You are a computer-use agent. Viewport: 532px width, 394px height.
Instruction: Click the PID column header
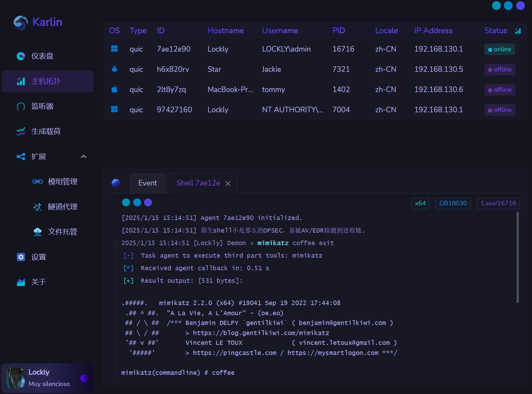339,31
